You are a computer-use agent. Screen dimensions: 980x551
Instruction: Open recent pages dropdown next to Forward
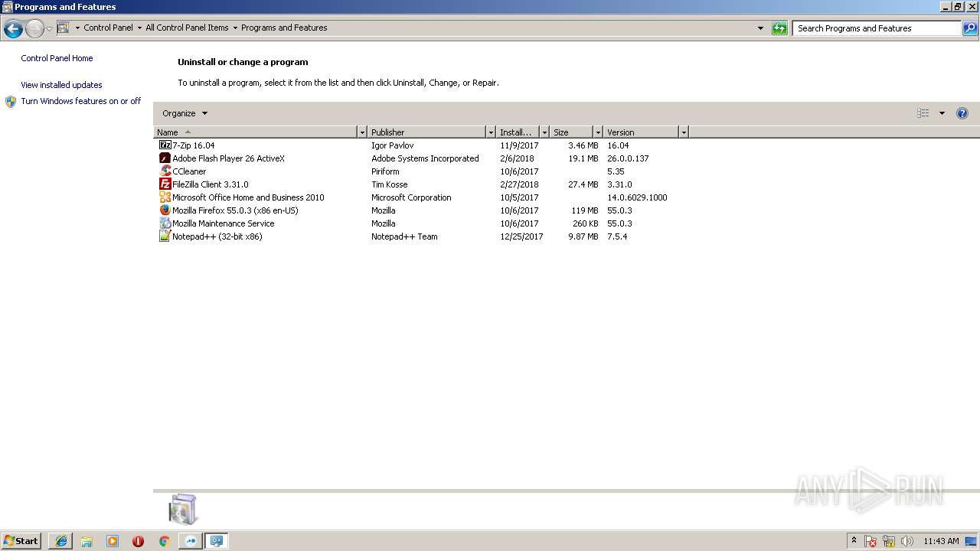[x=49, y=29]
